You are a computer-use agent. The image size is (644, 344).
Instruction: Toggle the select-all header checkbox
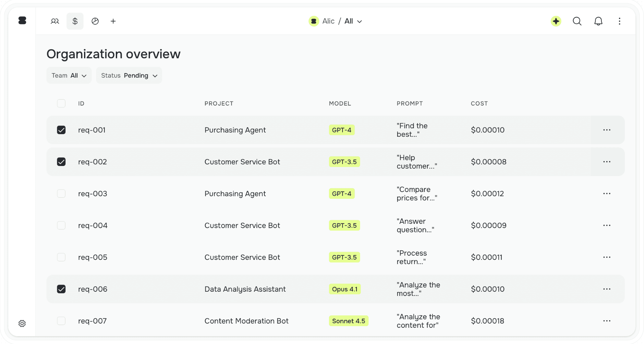coord(61,103)
